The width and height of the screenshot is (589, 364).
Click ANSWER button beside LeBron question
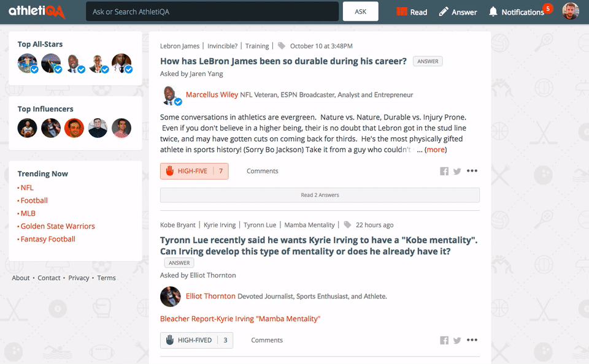pyautogui.click(x=428, y=61)
